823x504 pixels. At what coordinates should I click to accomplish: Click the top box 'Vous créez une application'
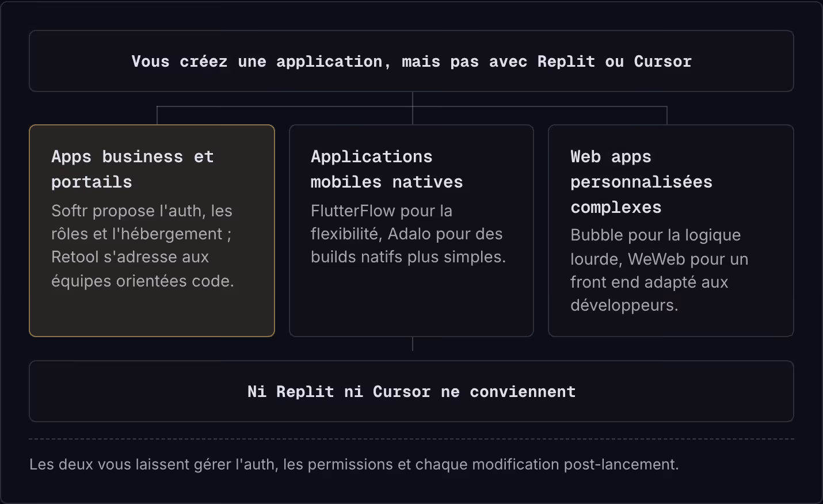pos(411,61)
